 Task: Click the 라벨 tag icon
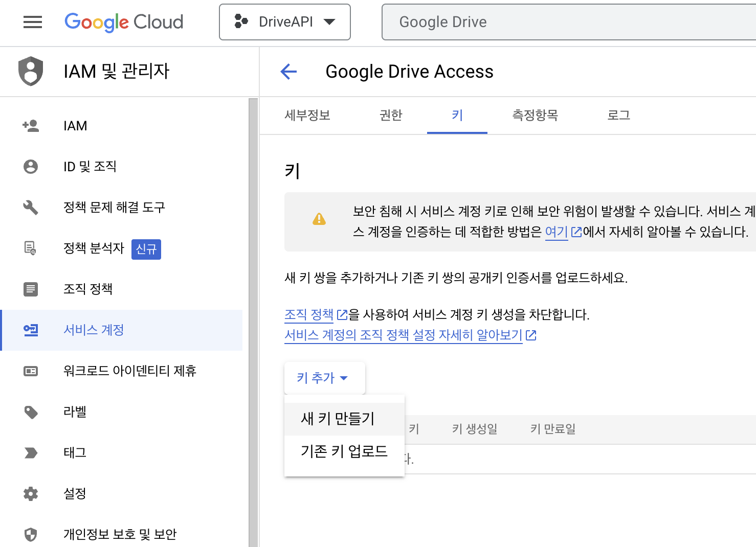pyautogui.click(x=31, y=412)
